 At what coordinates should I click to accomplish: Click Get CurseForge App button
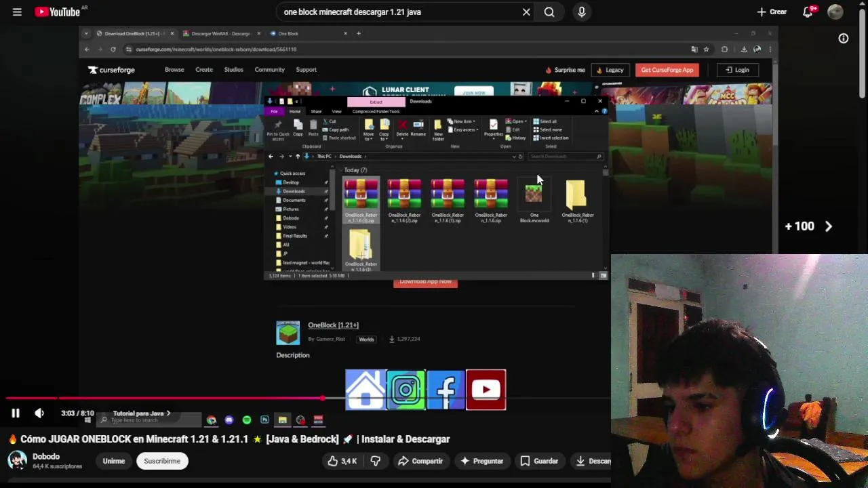pyautogui.click(x=667, y=70)
